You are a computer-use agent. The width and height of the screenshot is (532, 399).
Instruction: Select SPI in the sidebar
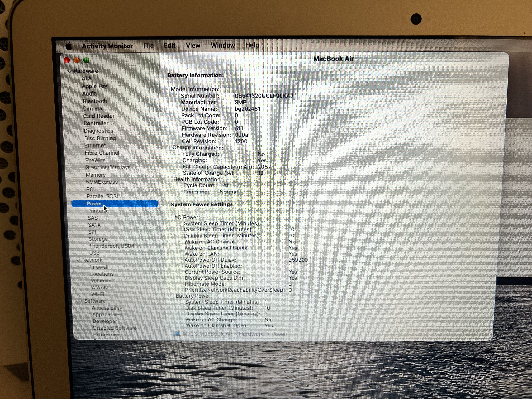[x=92, y=232]
